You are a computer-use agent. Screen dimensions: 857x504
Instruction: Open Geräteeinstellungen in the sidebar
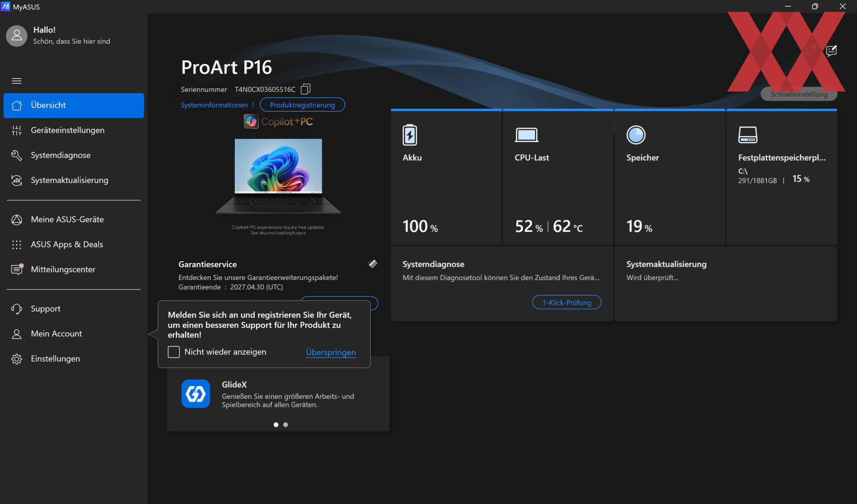[74, 130]
